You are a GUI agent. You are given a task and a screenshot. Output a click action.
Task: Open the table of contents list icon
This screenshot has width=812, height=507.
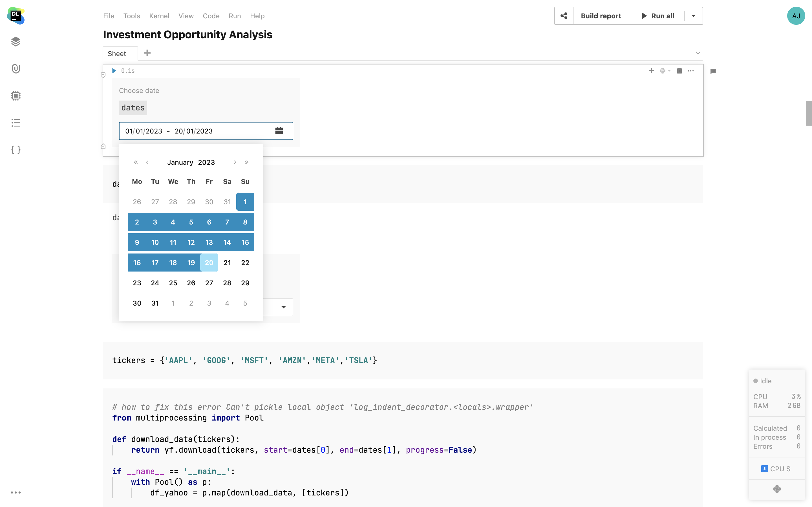pos(16,123)
